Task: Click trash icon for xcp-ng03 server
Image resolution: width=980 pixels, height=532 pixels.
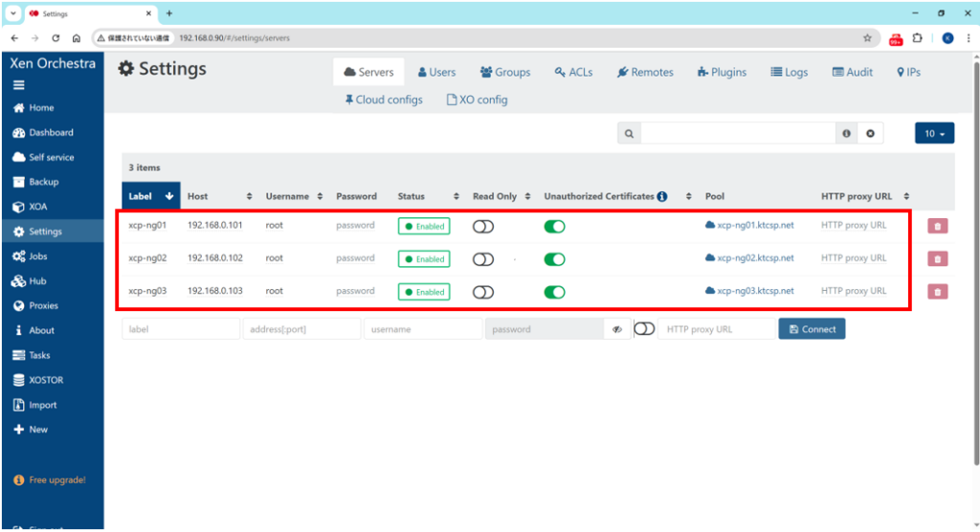Action: [937, 292]
